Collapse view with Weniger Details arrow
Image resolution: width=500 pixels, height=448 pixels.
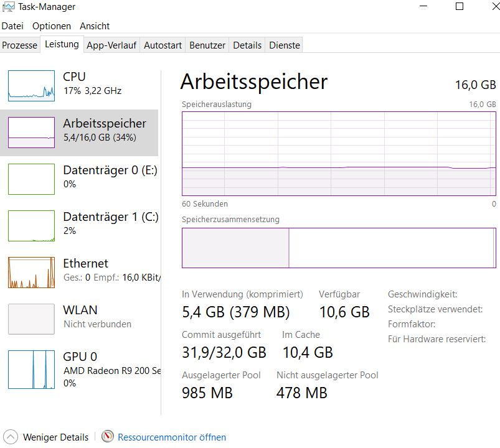click(x=11, y=437)
